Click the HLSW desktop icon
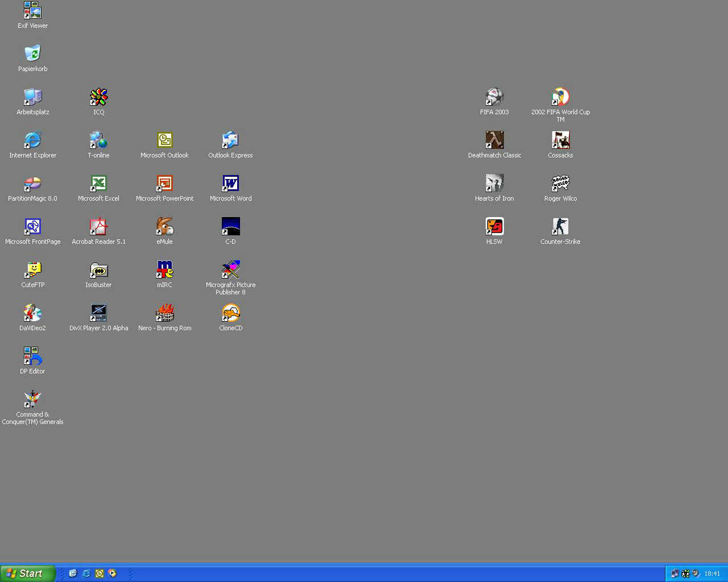Image resolution: width=728 pixels, height=582 pixels. 494,227
